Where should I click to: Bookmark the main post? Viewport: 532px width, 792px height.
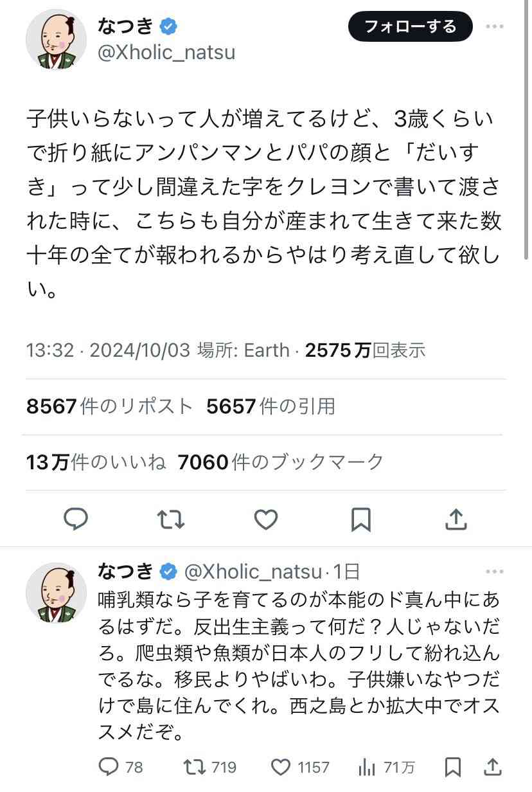point(361,519)
